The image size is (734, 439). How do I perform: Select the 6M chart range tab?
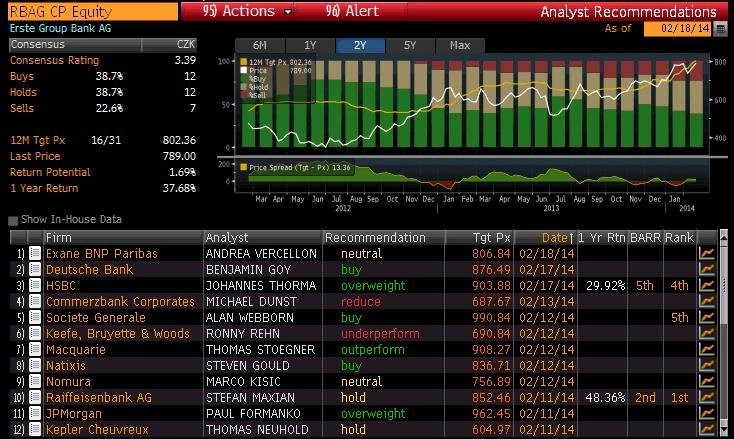pos(260,45)
